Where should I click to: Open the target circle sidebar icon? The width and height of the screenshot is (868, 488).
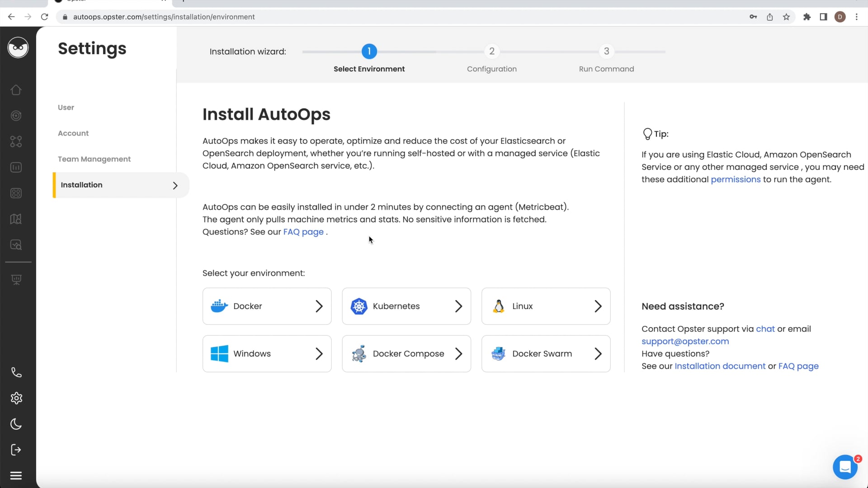click(16, 116)
